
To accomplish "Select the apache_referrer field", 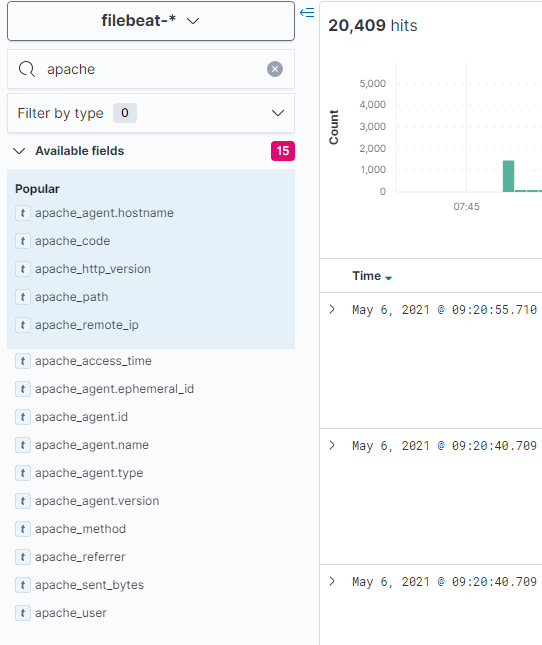I will [x=80, y=557].
